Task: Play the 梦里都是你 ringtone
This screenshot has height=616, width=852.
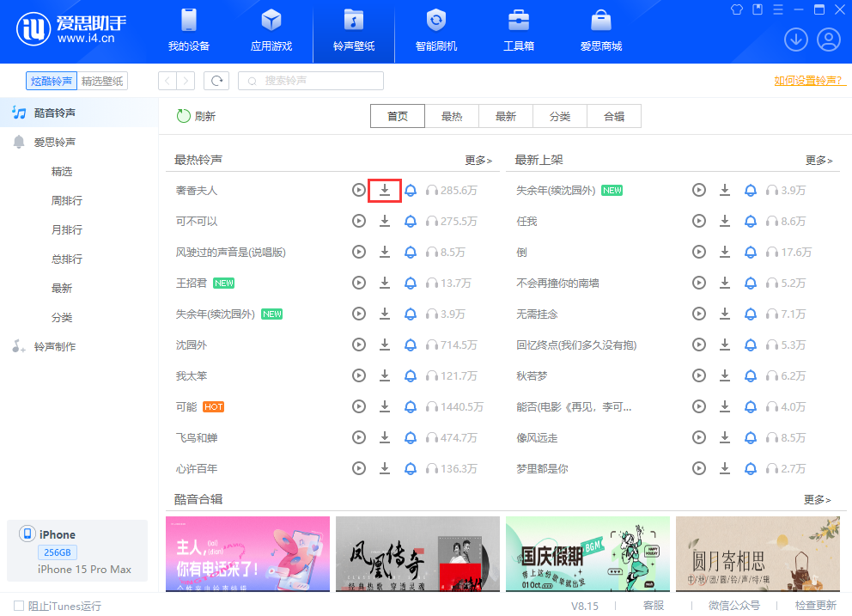Action: (699, 468)
